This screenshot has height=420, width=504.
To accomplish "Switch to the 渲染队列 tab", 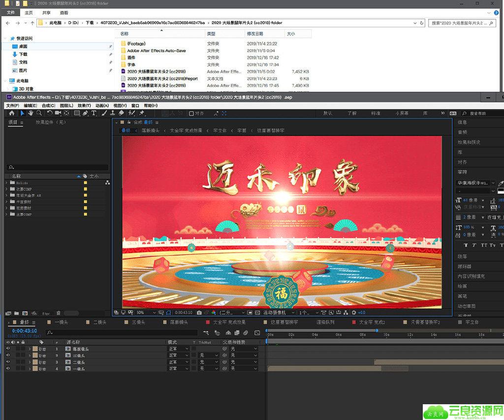I will click(325, 322).
